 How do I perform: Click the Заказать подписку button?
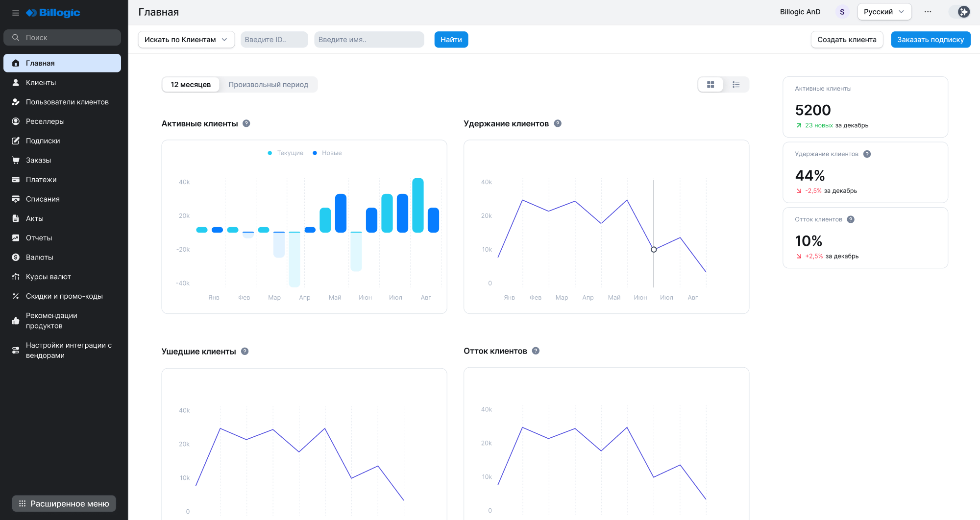[931, 40]
